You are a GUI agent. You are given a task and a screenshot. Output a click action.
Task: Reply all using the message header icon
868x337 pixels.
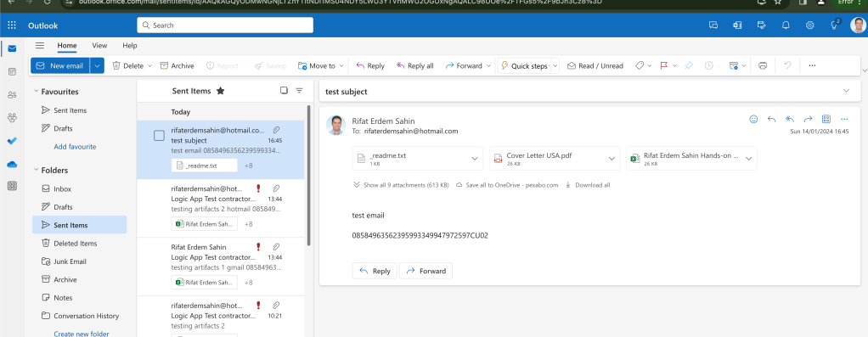[790, 119]
